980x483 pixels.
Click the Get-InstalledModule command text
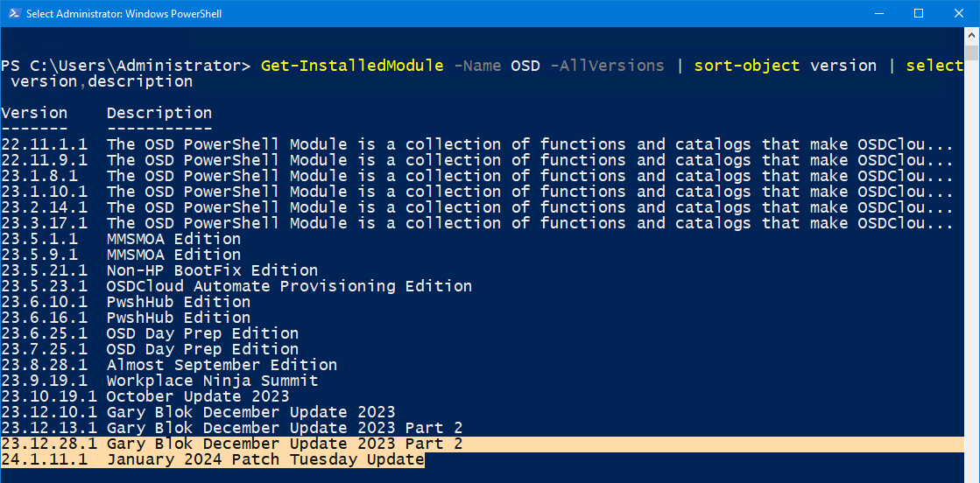[352, 66]
